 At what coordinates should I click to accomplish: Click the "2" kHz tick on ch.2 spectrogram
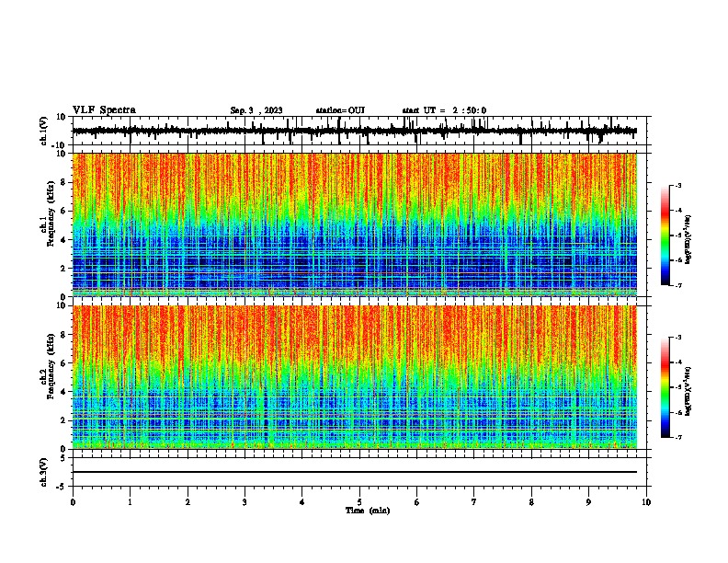[x=63, y=420]
